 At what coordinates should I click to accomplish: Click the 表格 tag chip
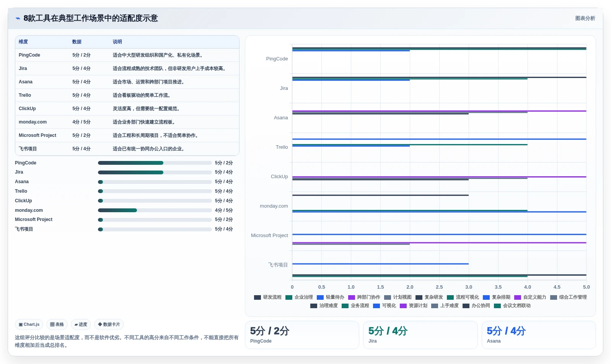[57, 325]
